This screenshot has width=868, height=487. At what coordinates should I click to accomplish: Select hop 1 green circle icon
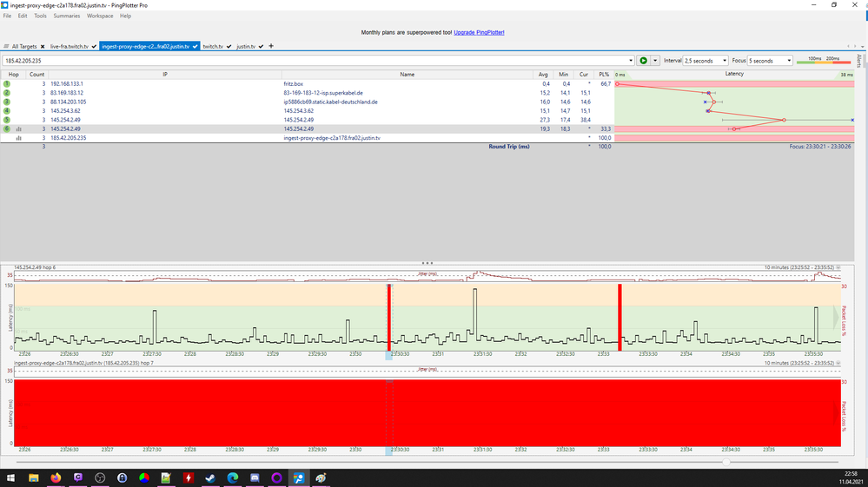pos(7,84)
